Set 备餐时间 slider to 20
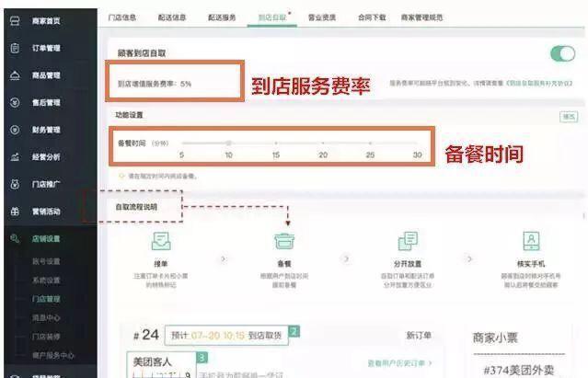Viewport: 588px width, 378px height. pyautogui.click(x=323, y=143)
